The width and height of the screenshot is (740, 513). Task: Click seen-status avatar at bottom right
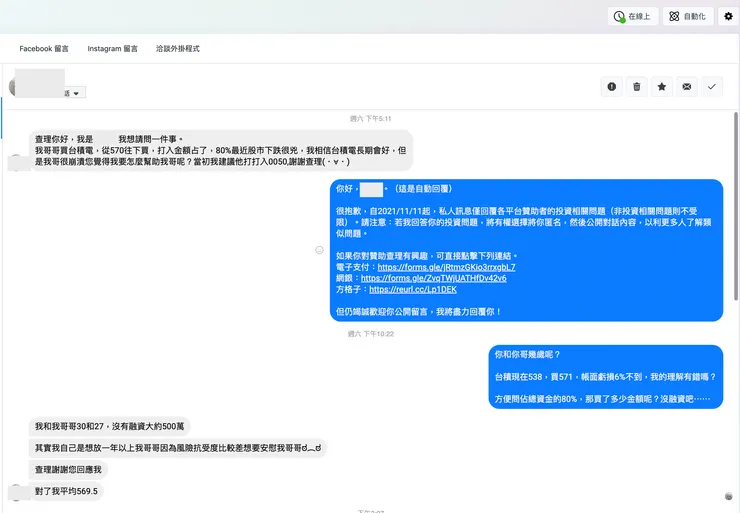pyautogui.click(x=729, y=496)
